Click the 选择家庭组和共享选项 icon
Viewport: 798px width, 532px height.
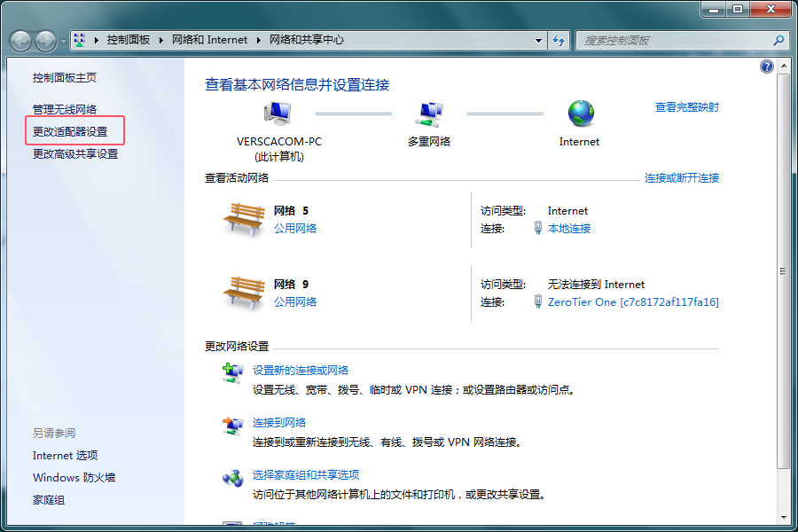coord(232,479)
